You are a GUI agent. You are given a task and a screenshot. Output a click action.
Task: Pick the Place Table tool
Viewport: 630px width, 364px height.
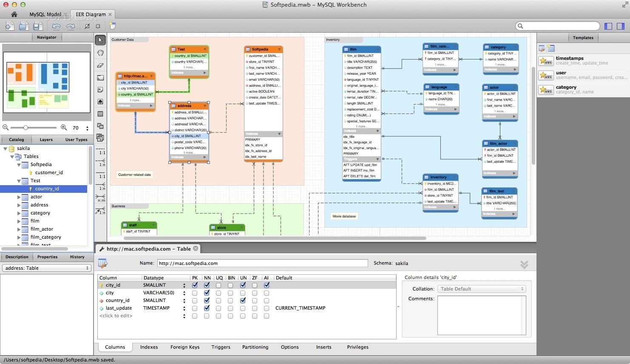[x=100, y=114]
